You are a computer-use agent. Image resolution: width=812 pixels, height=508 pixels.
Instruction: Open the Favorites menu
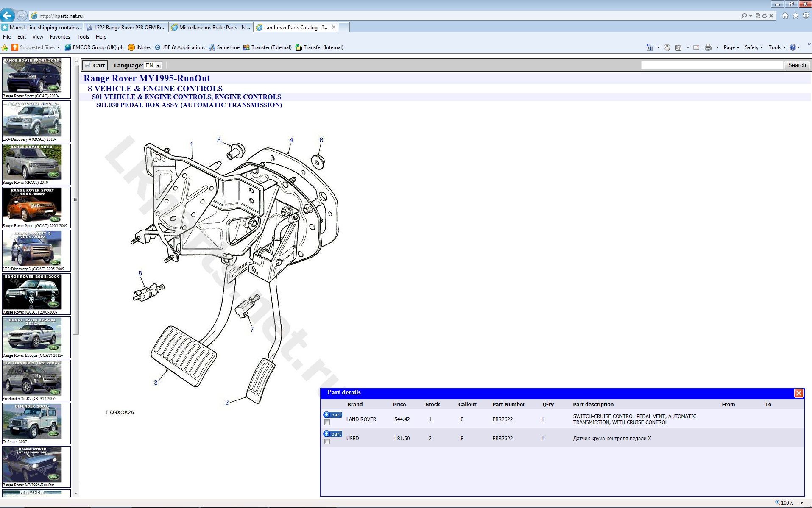(x=60, y=37)
